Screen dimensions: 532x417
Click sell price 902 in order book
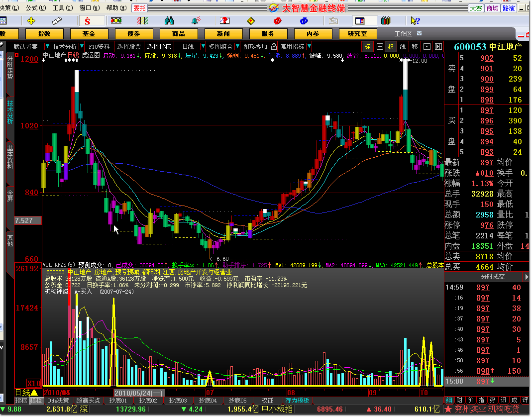pyautogui.click(x=487, y=58)
